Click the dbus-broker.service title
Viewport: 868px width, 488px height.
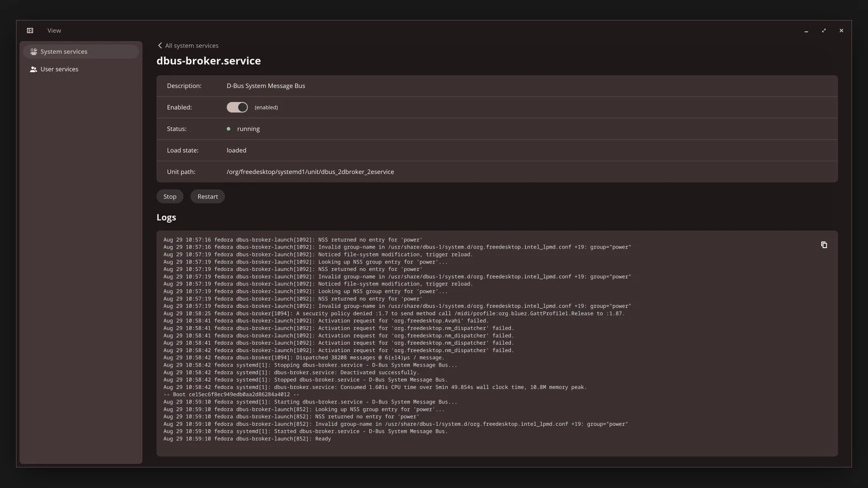208,61
